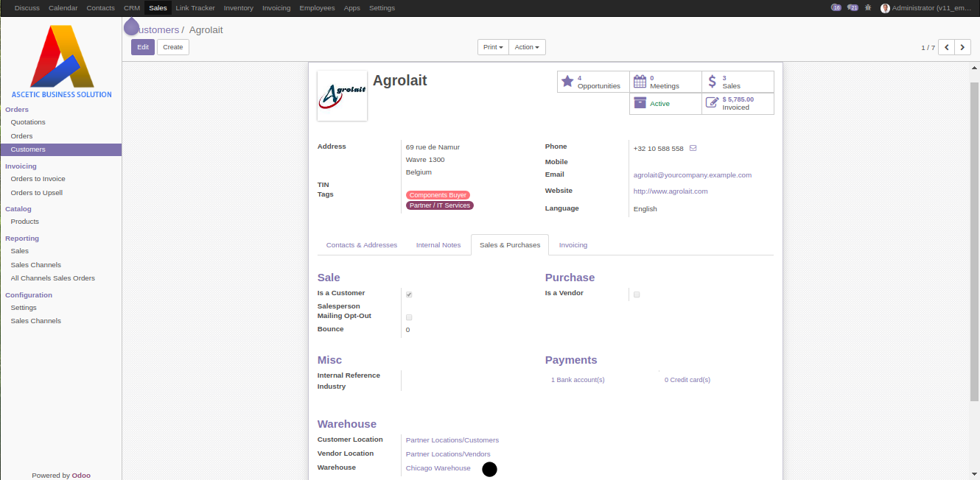Viewport: 980px width, 480px height.
Task: Open the debug bug icon
Action: 868,7
